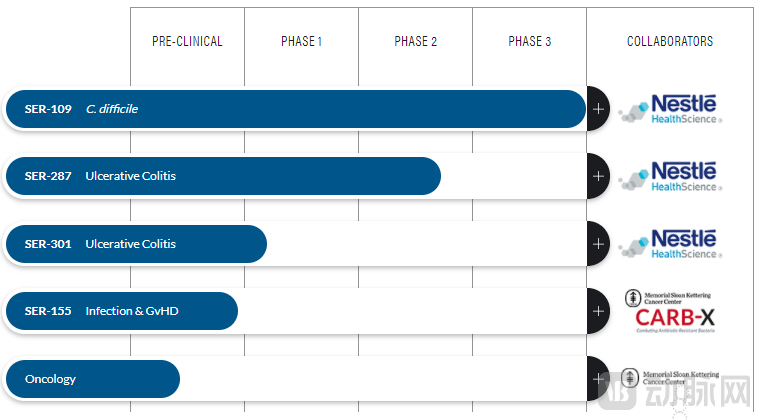Expand the SER-109 row plus button

pyautogui.click(x=598, y=109)
